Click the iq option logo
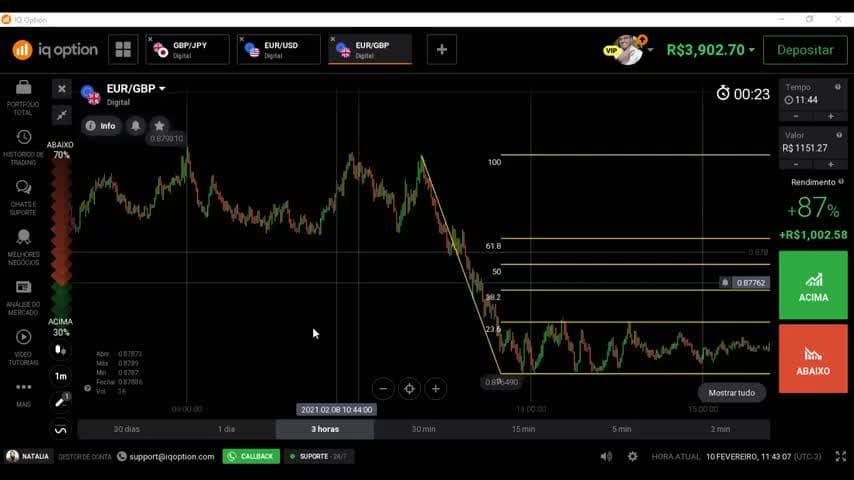Viewport: 854px width, 480px height. coord(55,50)
